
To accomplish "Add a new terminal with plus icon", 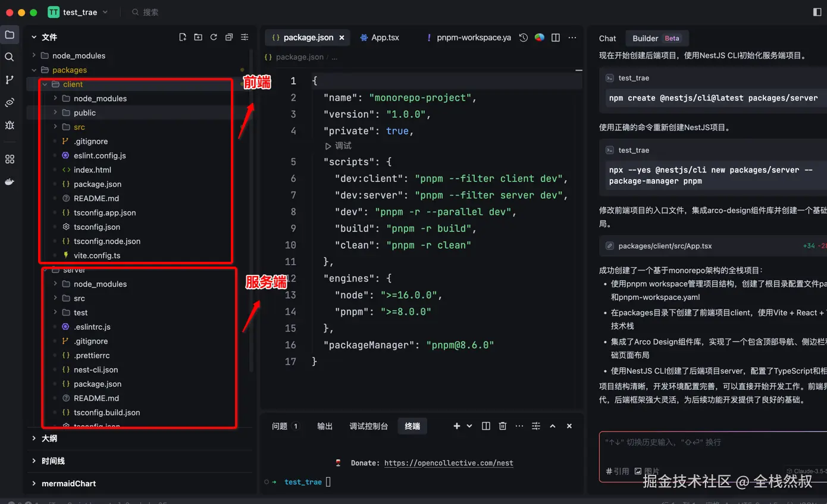I will 457,426.
